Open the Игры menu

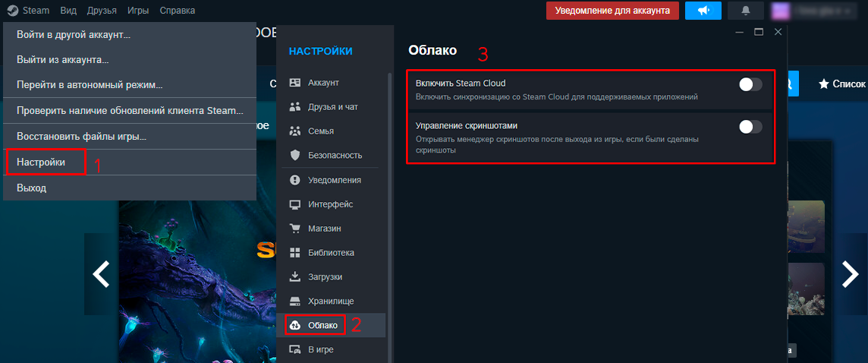(138, 11)
